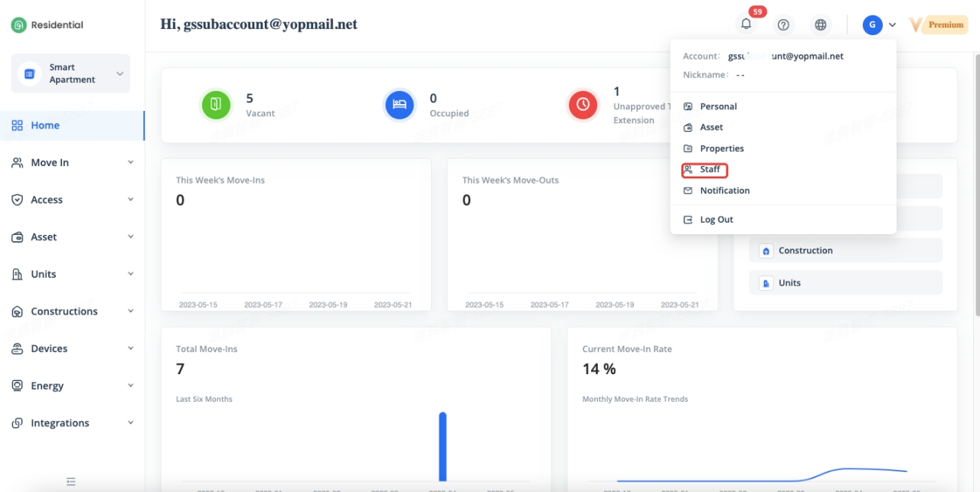Expand the Energy sidebar section
This screenshot has height=492, width=980.
71,386
